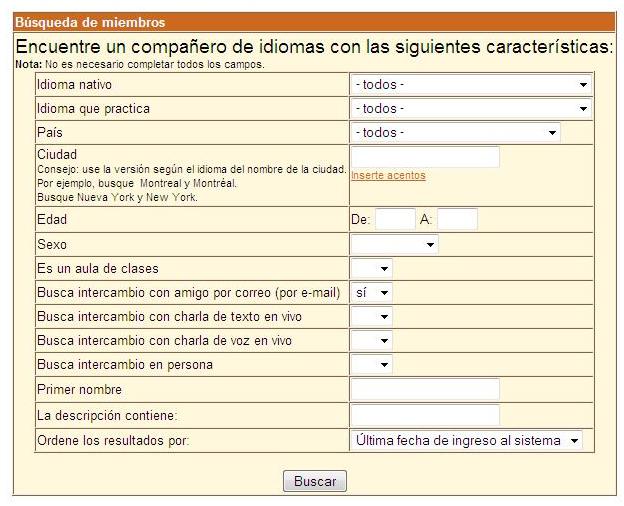The image size is (624, 506).
Task: Click the 'Consejo: use la versión' hint
Action: [192, 169]
